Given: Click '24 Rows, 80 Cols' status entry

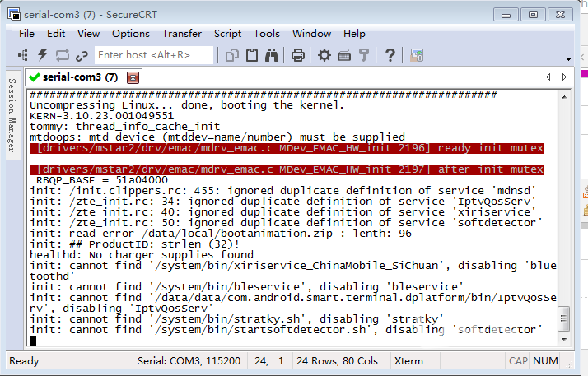Looking at the screenshot, I should (x=337, y=361).
